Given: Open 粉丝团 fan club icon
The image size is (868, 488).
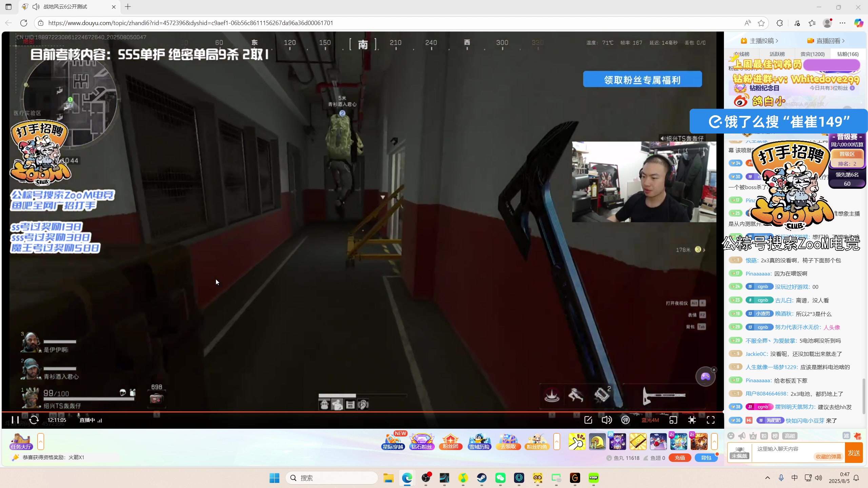Looking at the screenshot, I should pos(451,442).
